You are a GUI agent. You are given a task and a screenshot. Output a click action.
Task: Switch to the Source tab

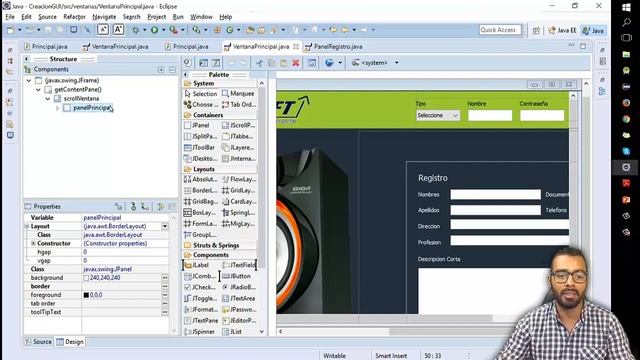(38, 342)
